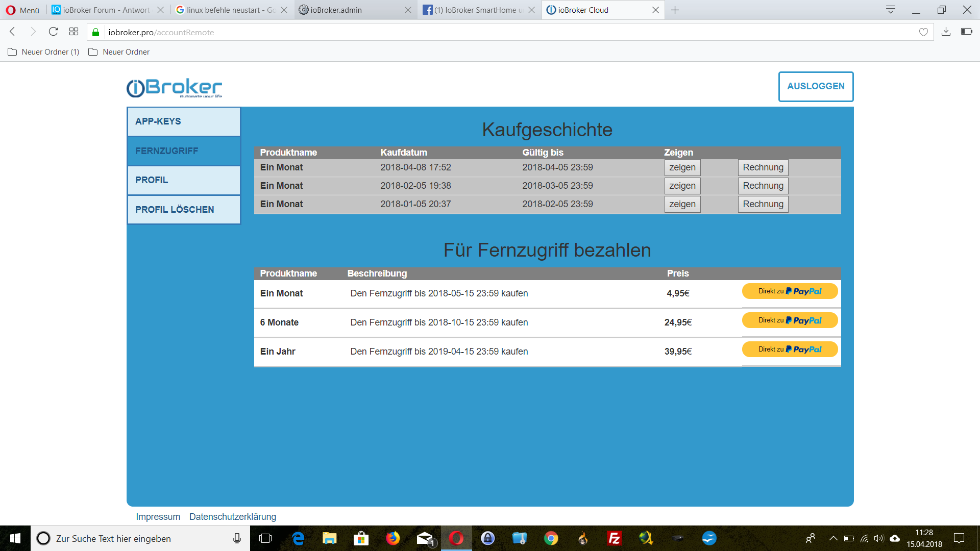Open Google Chrome from the taskbar
This screenshot has height=551, width=980.
551,538
